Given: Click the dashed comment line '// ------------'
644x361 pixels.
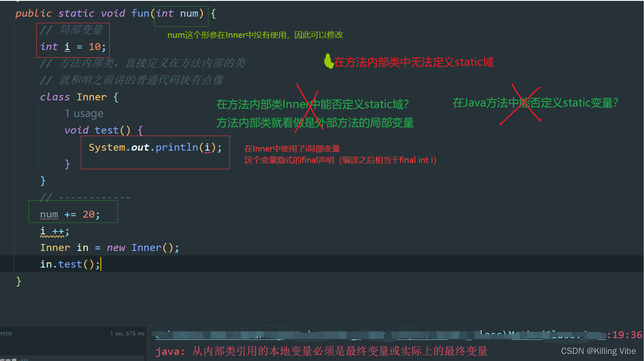Looking at the screenshot, I should pyautogui.click(x=85, y=197).
